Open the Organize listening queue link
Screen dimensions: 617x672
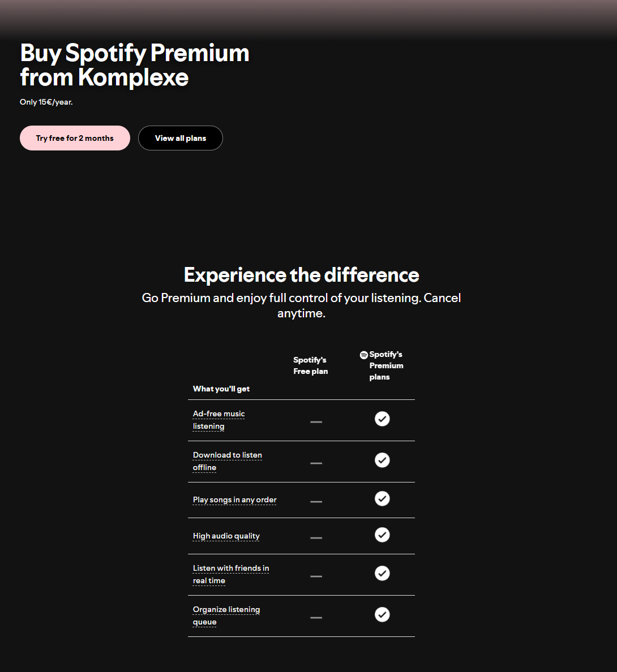[x=226, y=615]
